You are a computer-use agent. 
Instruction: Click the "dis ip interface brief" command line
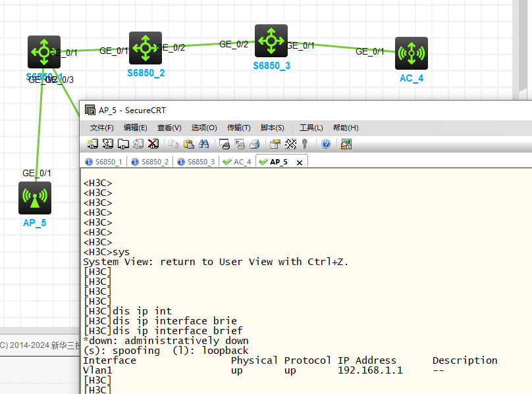tap(163, 331)
